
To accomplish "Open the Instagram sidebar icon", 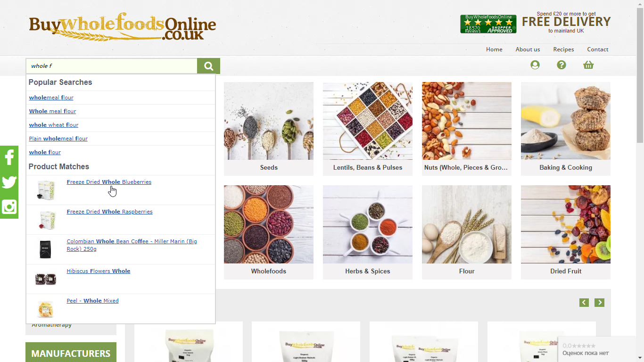I will (9, 207).
